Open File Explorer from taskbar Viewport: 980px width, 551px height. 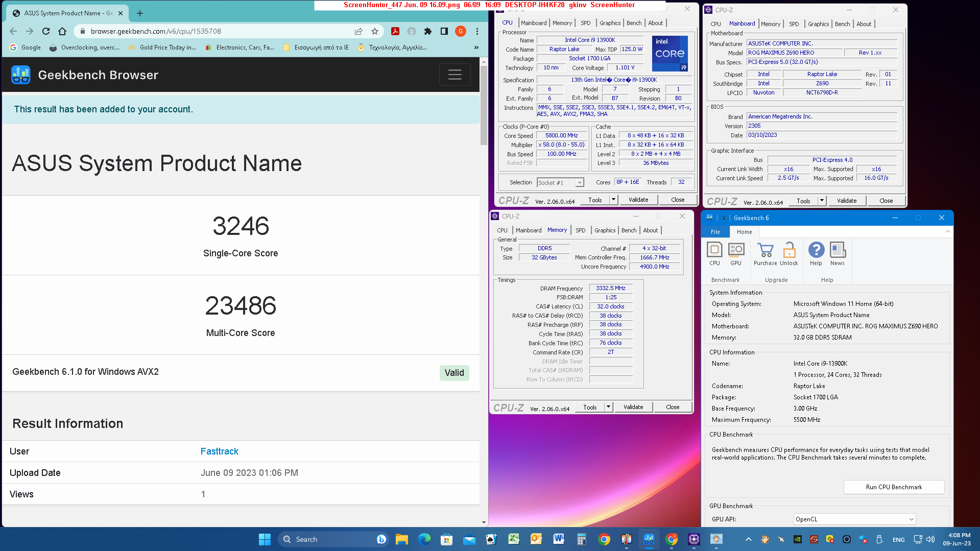[x=402, y=539]
